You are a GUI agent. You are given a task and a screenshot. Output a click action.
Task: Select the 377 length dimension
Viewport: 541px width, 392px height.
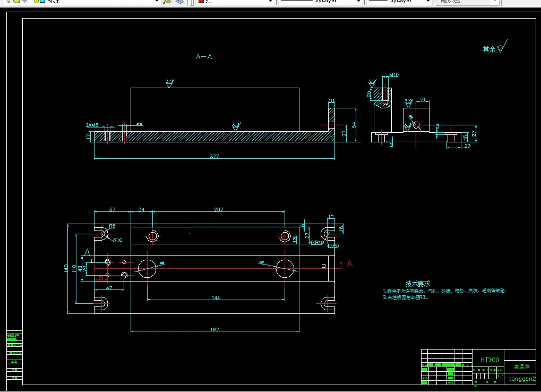[x=214, y=157]
